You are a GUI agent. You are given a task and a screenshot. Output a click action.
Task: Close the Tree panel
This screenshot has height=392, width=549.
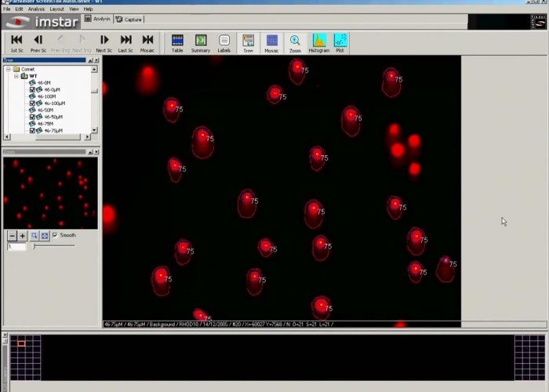[96, 60]
